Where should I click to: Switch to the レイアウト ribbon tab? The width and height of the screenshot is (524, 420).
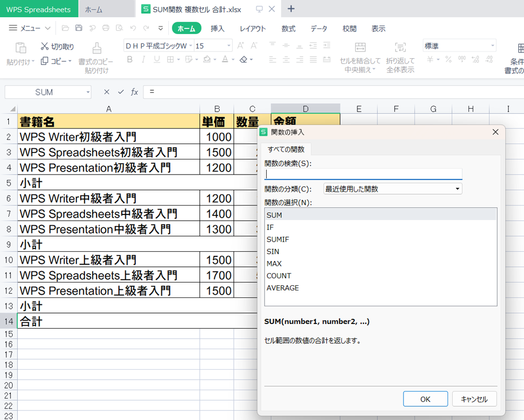(x=253, y=28)
